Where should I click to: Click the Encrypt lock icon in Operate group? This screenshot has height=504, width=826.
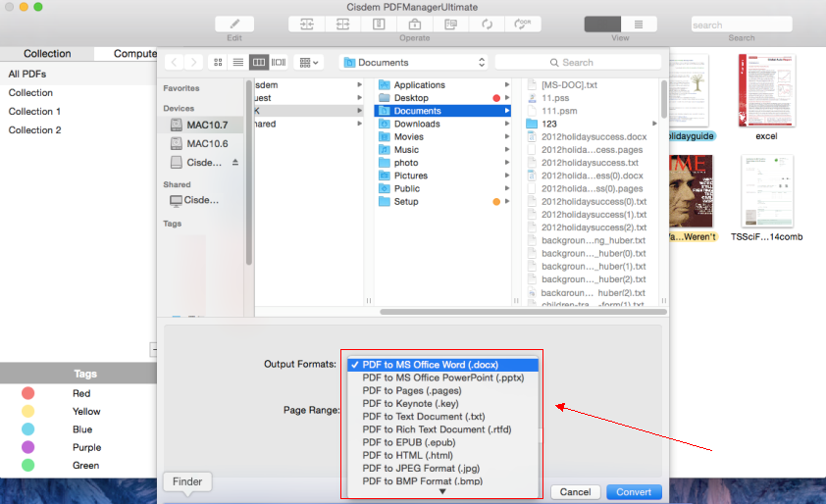coord(415,24)
